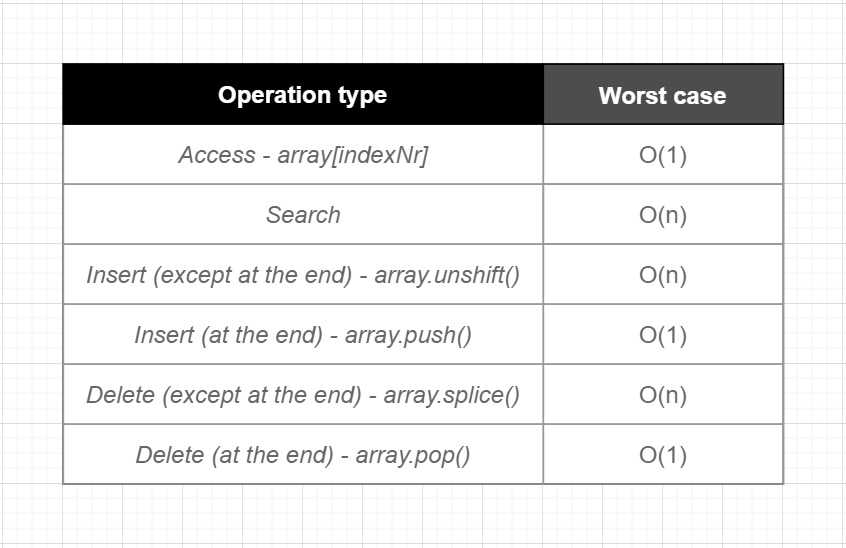Click the word Access in first row
This screenshot has height=548, width=846.
pyautogui.click(x=217, y=155)
